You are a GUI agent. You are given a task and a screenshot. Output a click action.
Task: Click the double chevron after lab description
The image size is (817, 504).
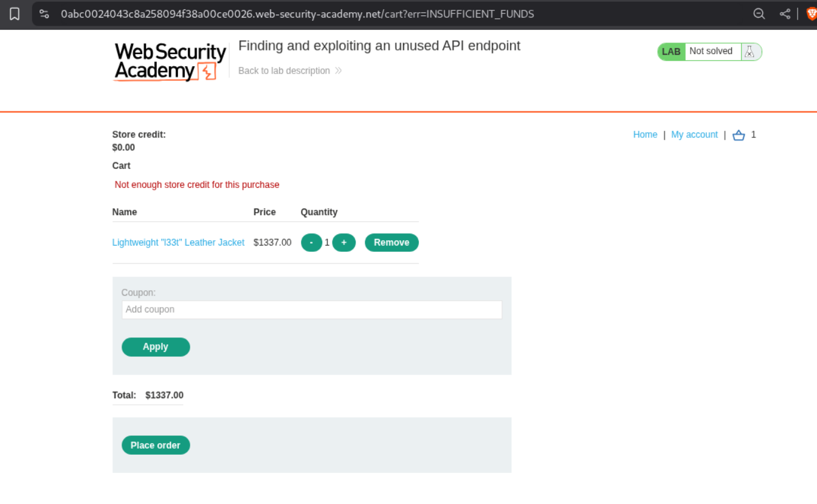[x=339, y=71]
